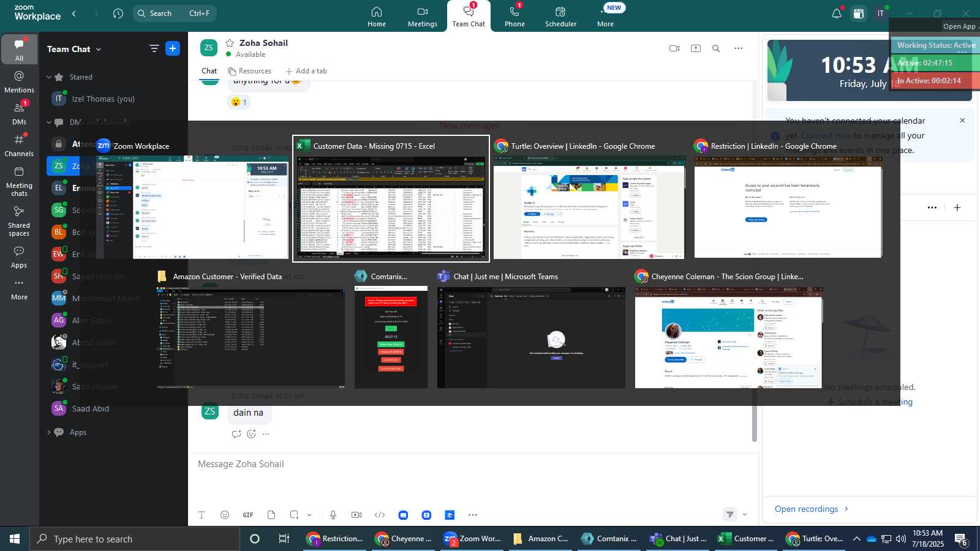
Task: Switch to the Resources tab
Action: [249, 71]
